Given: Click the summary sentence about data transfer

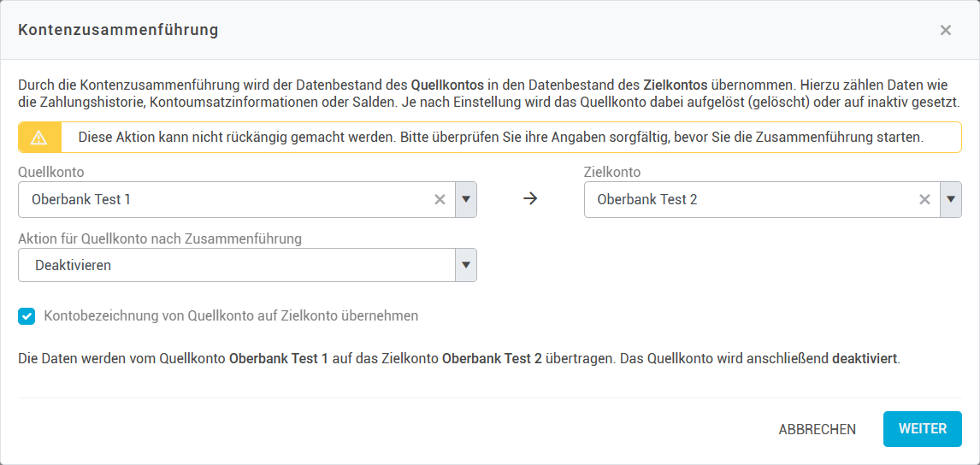Looking at the screenshot, I should tap(458, 359).
